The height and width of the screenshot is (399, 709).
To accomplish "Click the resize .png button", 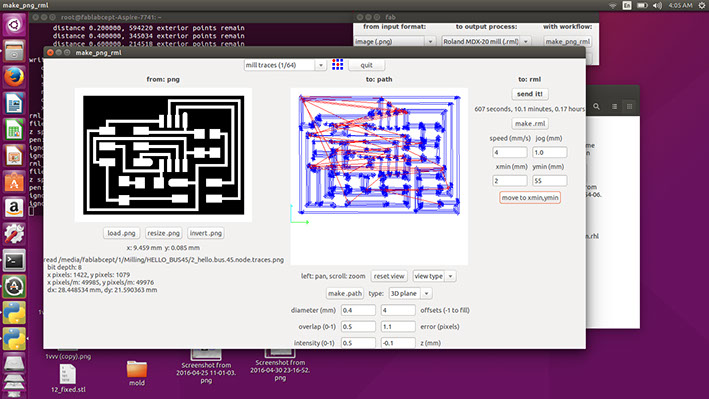I will tap(163, 233).
